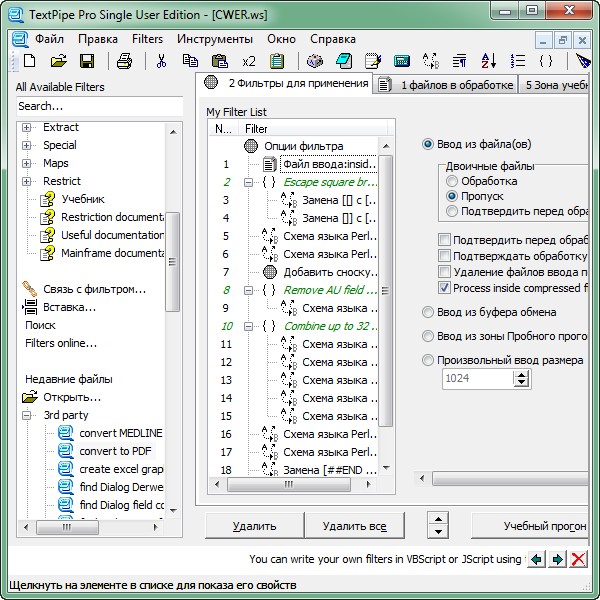Expand the Extract filter category
The image size is (600, 600).
(27, 128)
